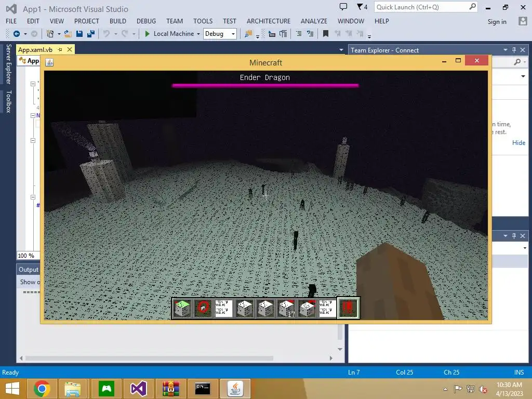The image size is (532, 399).
Task: Click the Java icon in Minecraft title bar
Action: click(49, 62)
